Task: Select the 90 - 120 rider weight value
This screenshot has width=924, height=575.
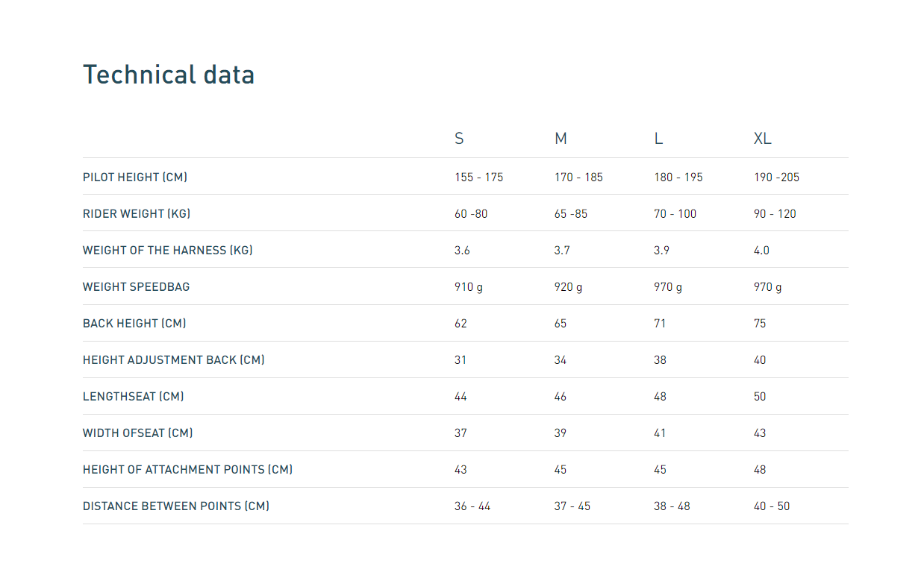Action: [775, 214]
